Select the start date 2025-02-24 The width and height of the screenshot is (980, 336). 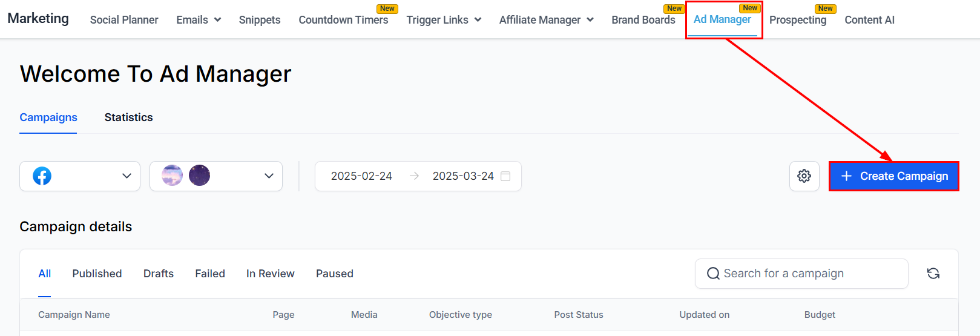coord(361,176)
